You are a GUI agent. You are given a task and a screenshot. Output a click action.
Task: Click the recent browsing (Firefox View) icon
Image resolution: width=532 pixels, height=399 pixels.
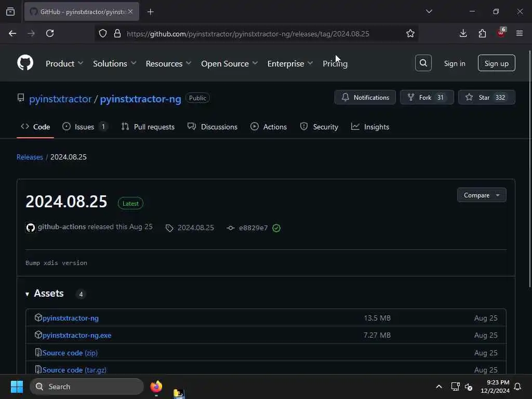pyautogui.click(x=10, y=11)
